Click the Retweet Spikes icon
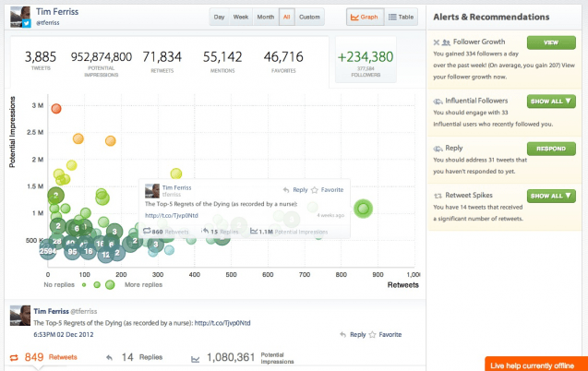Image resolution: width=588 pixels, height=371 pixels. [438, 196]
